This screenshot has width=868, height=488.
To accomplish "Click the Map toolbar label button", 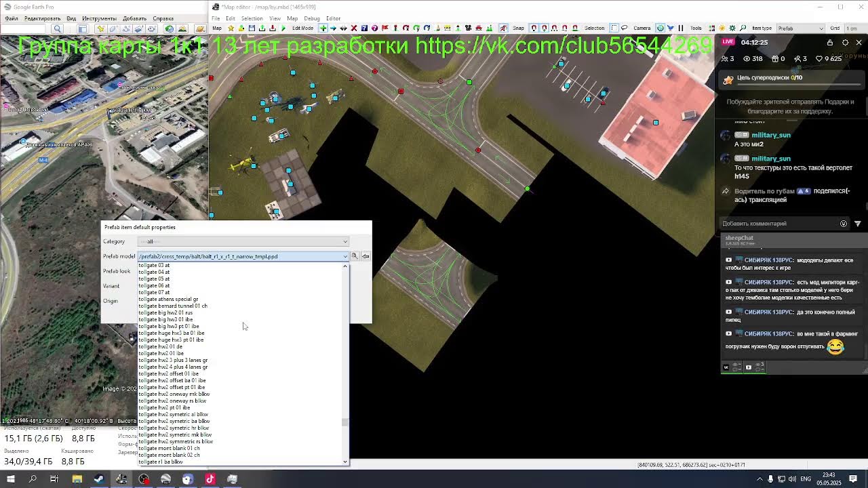I will (x=217, y=28).
